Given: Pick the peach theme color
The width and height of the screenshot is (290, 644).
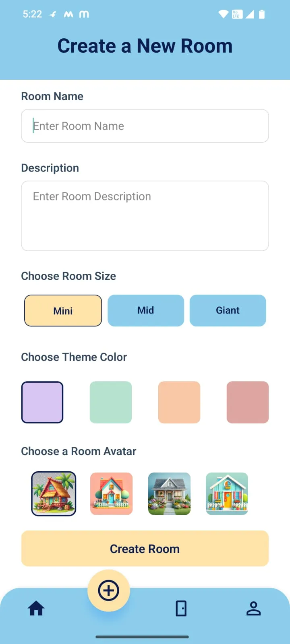Looking at the screenshot, I should 179,402.
